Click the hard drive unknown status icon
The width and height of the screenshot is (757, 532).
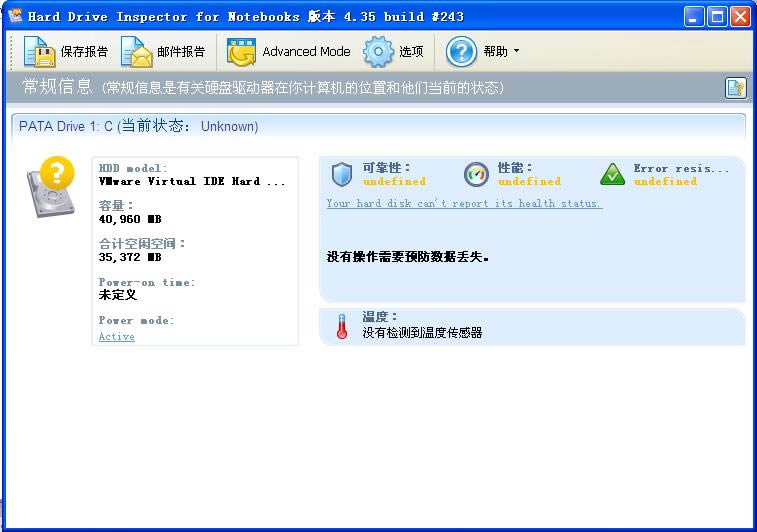point(51,186)
